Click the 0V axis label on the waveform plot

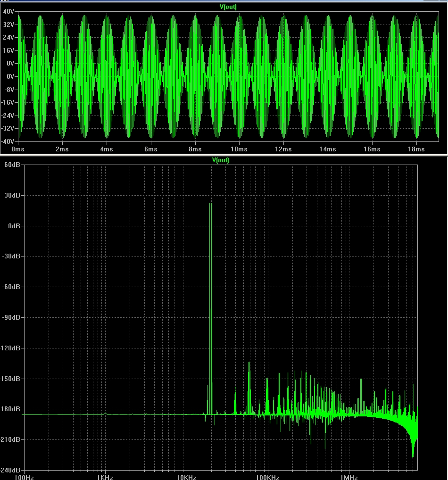pos(10,76)
